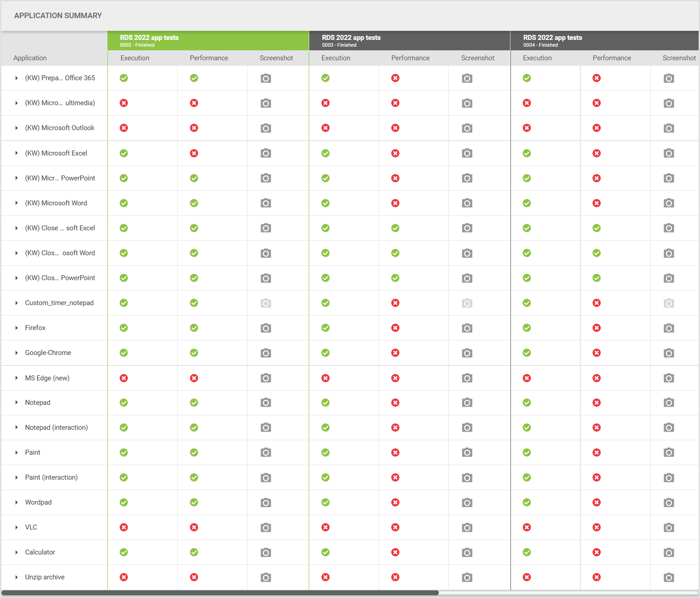The image size is (700, 598).
Task: Expand the Firefox application row
Action: (16, 328)
